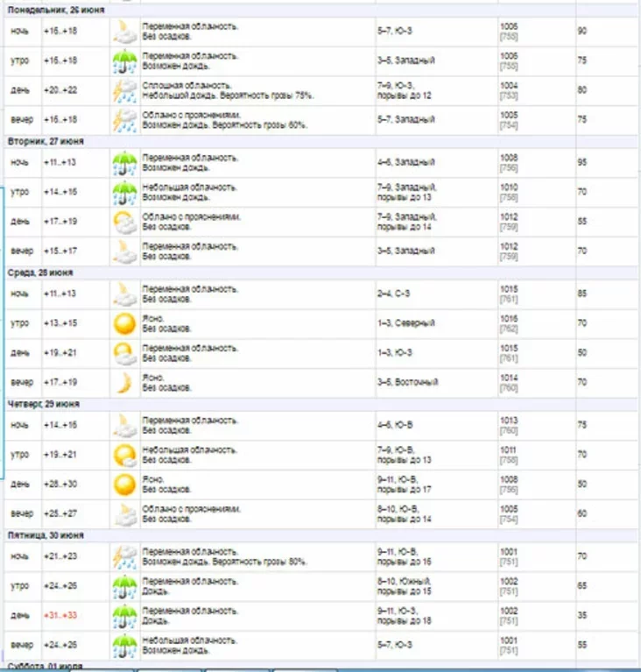Click Thursday morning sun with small cloud icon
Image resolution: width=641 pixels, height=672 pixels.
click(x=124, y=456)
